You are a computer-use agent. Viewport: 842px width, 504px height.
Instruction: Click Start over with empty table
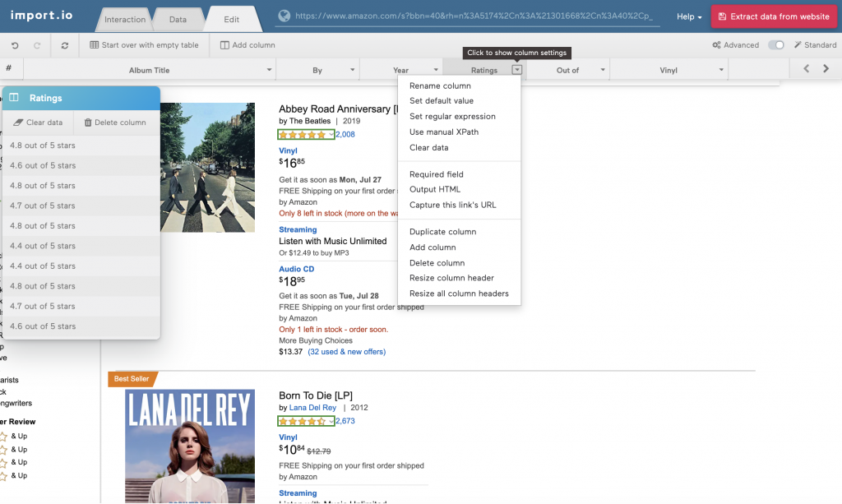coord(145,45)
